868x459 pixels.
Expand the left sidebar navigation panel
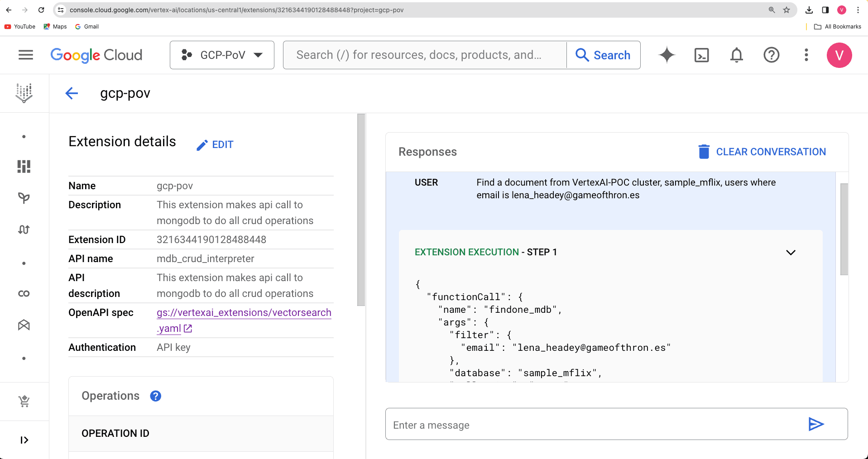tap(24, 440)
